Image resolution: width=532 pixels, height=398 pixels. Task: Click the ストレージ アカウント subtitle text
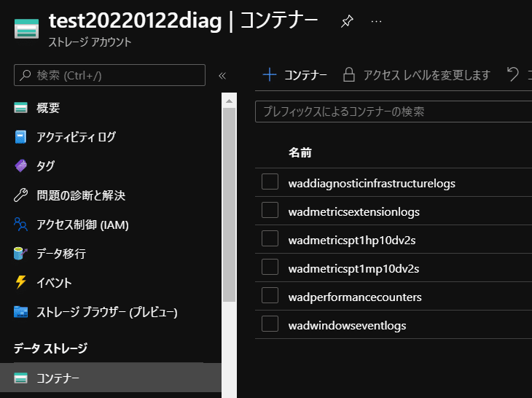[90, 42]
